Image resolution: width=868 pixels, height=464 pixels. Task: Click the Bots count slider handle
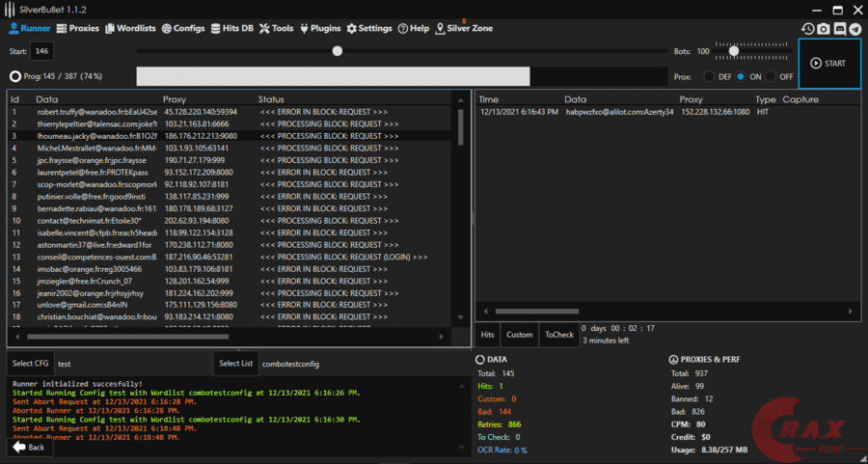pos(734,51)
